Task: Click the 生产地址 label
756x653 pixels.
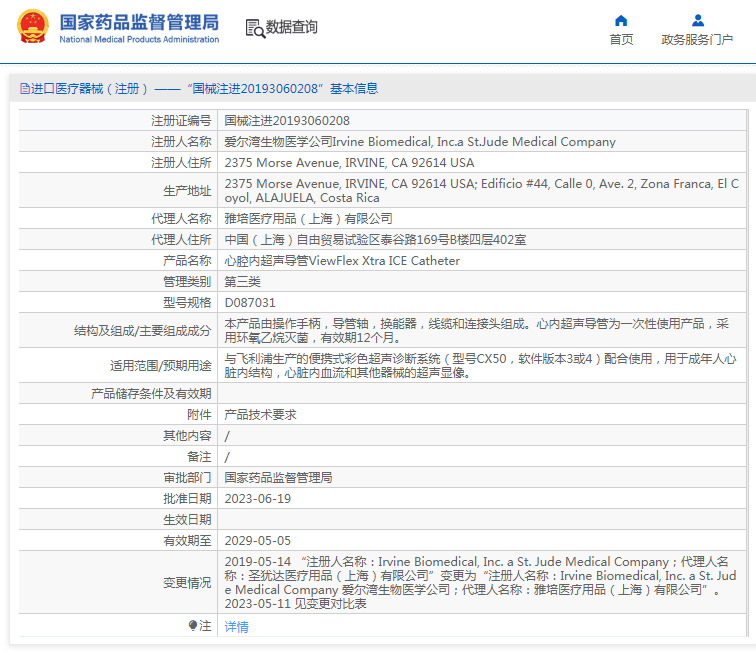Action: (187, 190)
